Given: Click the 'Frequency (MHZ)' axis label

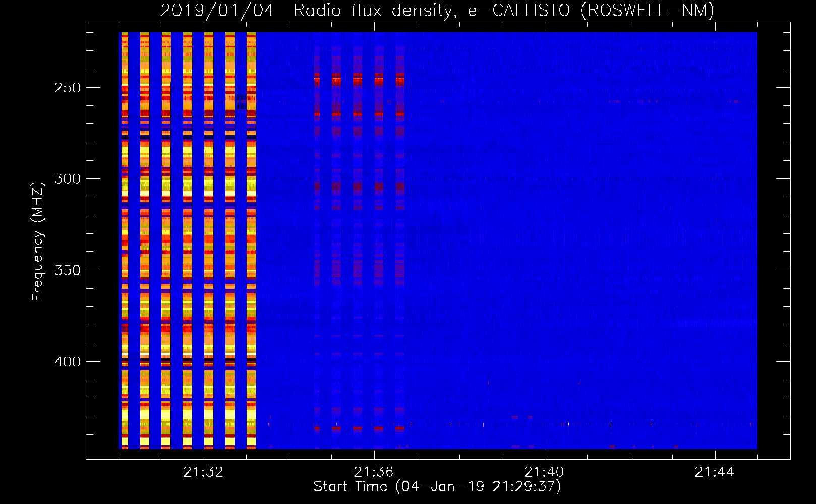Looking at the screenshot, I should click(x=38, y=241).
